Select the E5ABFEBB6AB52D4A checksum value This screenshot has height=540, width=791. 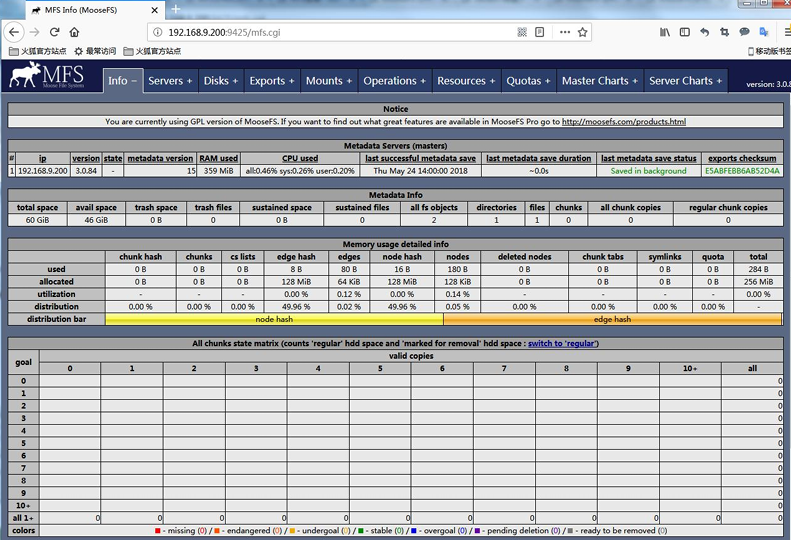[x=742, y=171]
